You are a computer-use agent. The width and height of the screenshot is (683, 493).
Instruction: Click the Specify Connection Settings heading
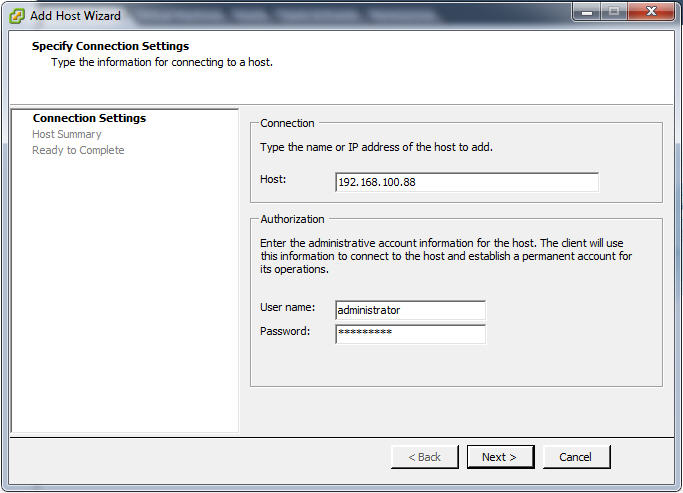(110, 46)
